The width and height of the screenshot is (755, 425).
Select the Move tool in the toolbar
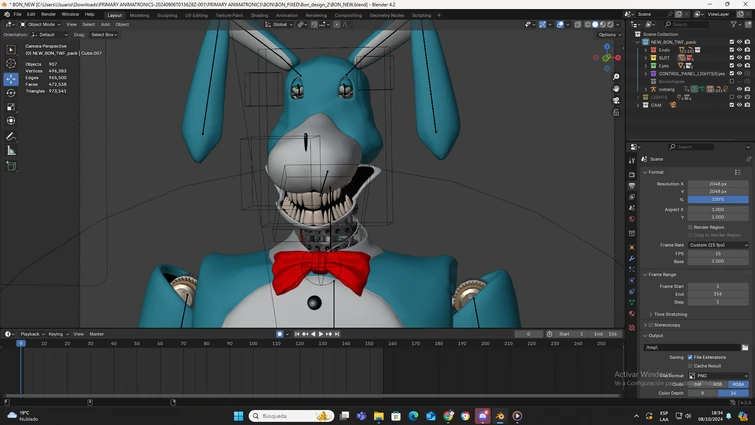11,78
